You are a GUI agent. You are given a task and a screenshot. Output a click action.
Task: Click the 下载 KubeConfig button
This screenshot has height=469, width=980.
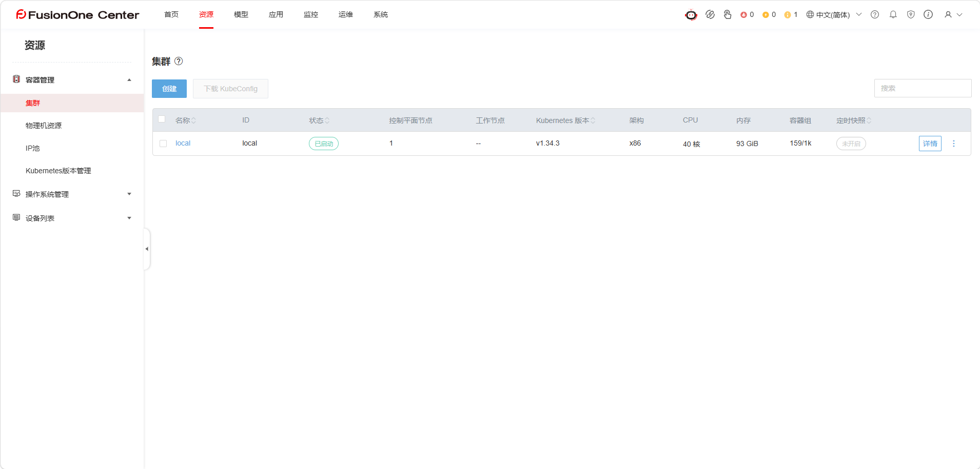tap(231, 89)
